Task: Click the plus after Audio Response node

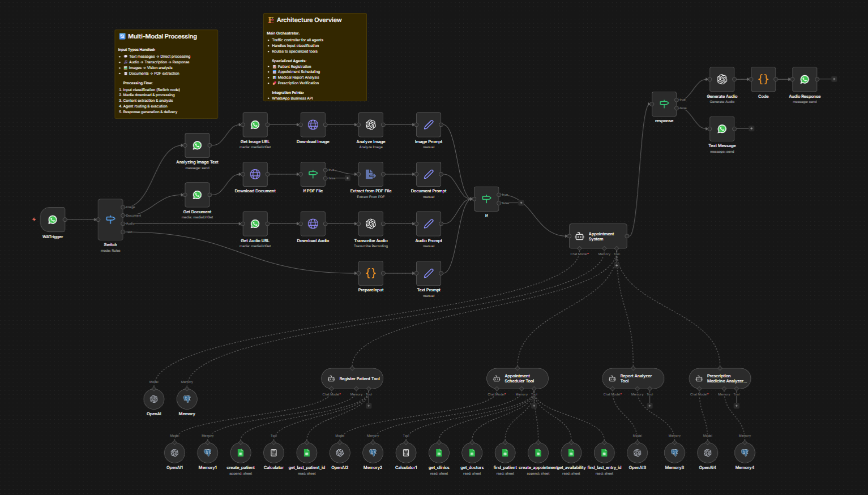Action: point(834,79)
